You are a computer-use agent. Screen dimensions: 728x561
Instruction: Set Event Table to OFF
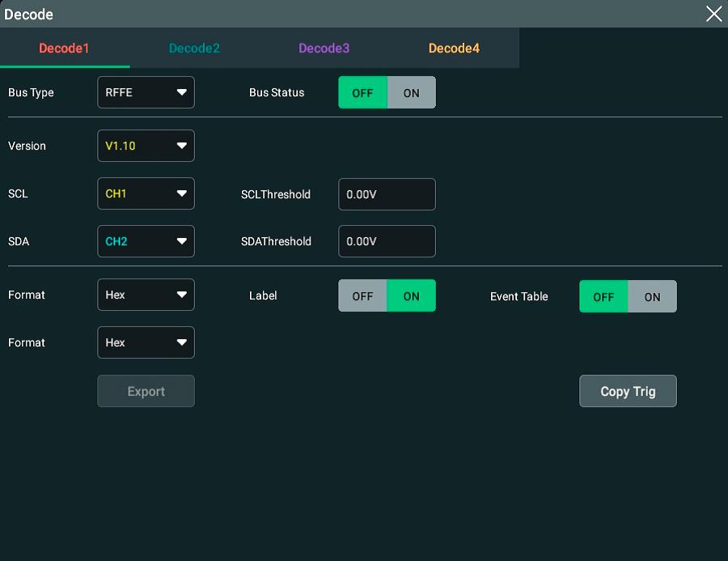point(603,297)
